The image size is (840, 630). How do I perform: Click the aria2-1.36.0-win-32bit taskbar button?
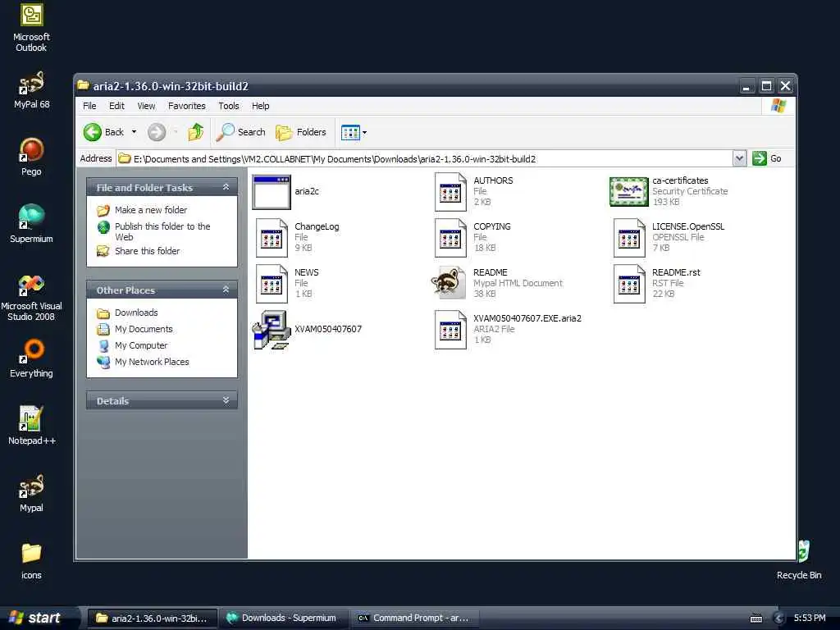coord(152,619)
